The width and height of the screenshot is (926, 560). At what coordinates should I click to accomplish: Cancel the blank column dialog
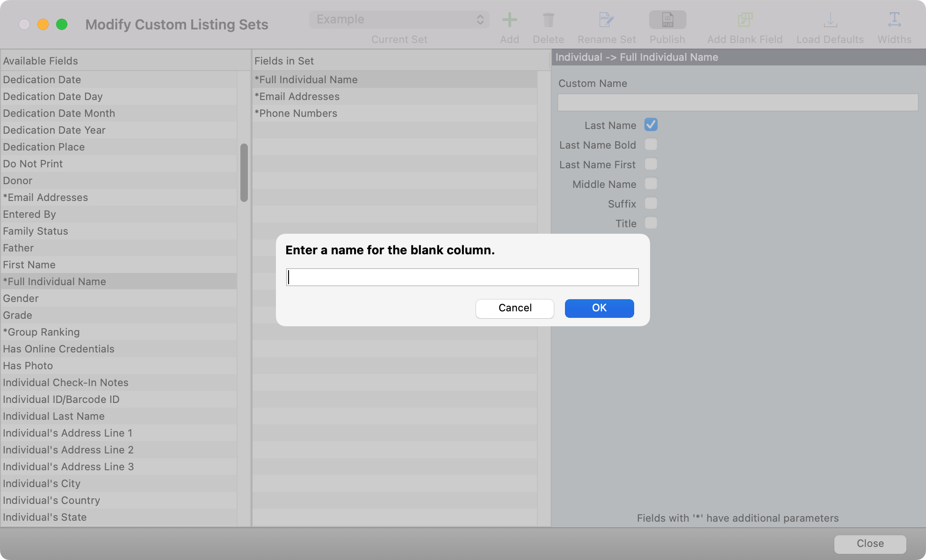click(x=514, y=308)
